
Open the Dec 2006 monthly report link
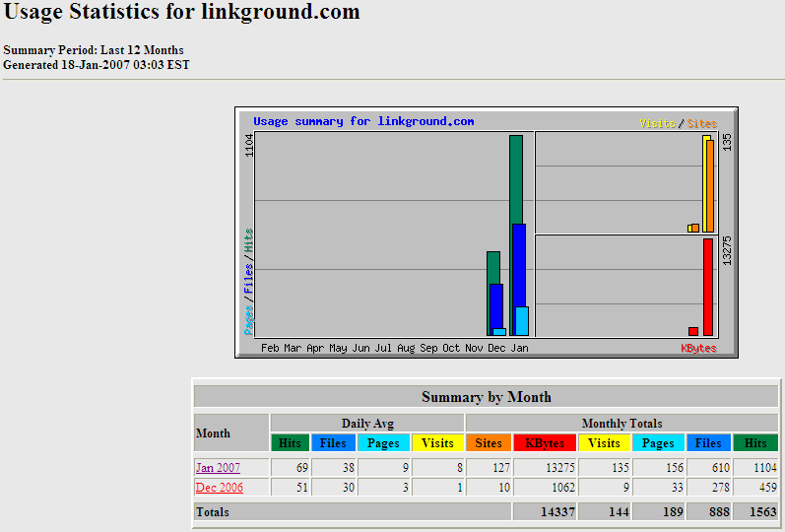pyautogui.click(x=219, y=488)
